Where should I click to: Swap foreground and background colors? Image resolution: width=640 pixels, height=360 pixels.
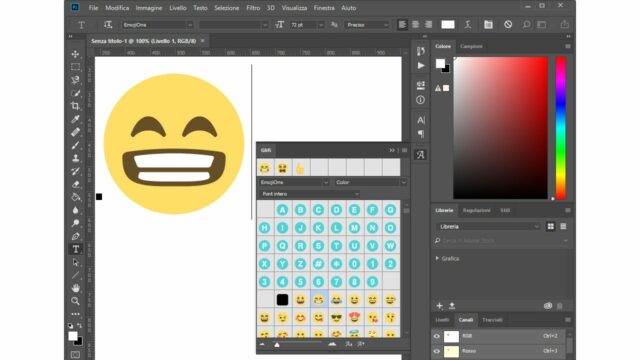[80, 326]
